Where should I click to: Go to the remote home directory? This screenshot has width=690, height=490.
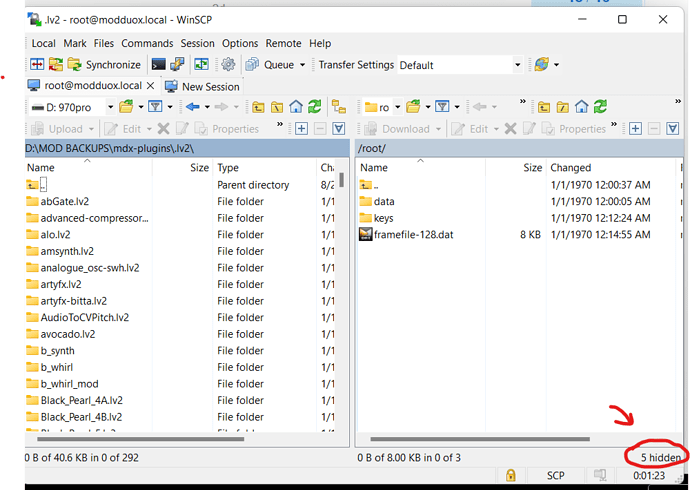(x=581, y=106)
